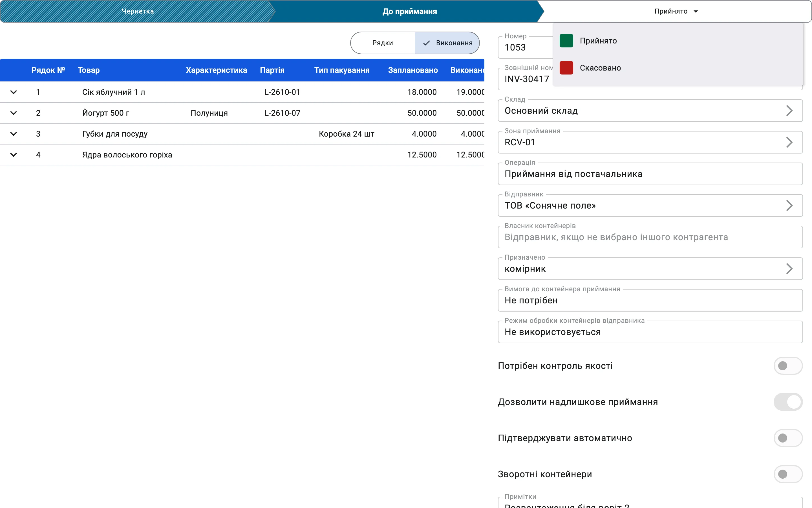Click the Власник контейнерів field
Image resolution: width=812 pixels, height=508 pixels.
(x=650, y=237)
